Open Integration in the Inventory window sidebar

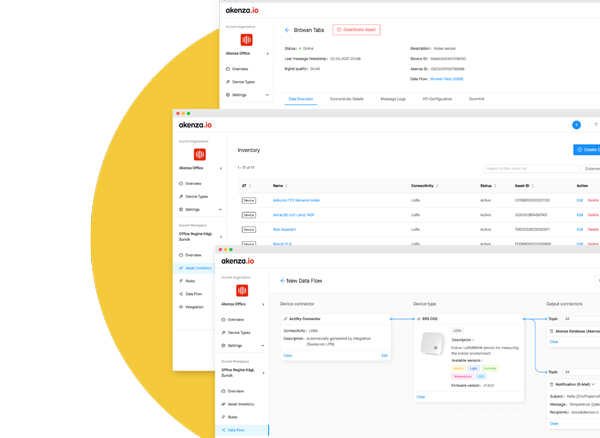click(191, 307)
